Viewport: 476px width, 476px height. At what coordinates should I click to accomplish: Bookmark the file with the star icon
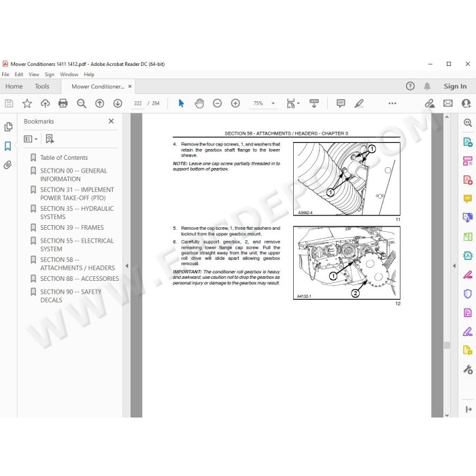(27, 103)
